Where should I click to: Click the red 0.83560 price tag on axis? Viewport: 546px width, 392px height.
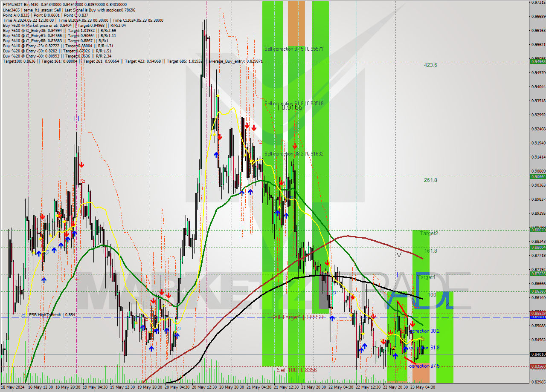coord(537,366)
